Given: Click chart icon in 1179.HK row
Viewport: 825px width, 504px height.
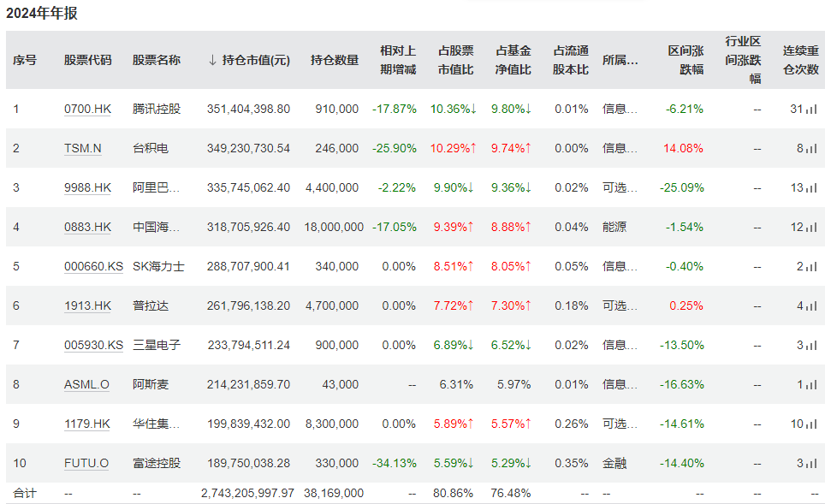Looking at the screenshot, I should point(812,424).
